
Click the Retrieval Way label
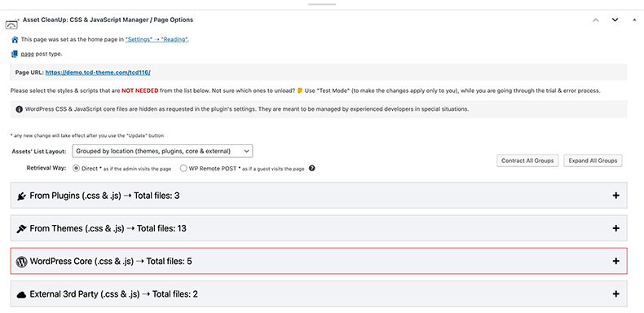46,169
